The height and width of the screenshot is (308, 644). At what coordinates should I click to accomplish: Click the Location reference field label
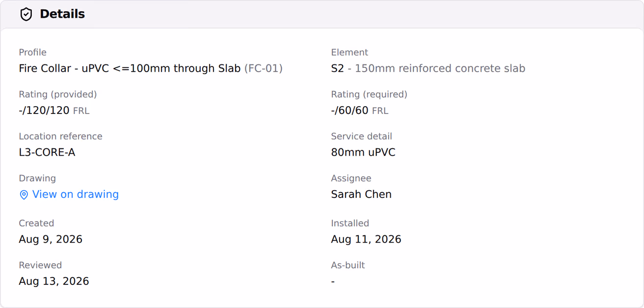pos(61,136)
